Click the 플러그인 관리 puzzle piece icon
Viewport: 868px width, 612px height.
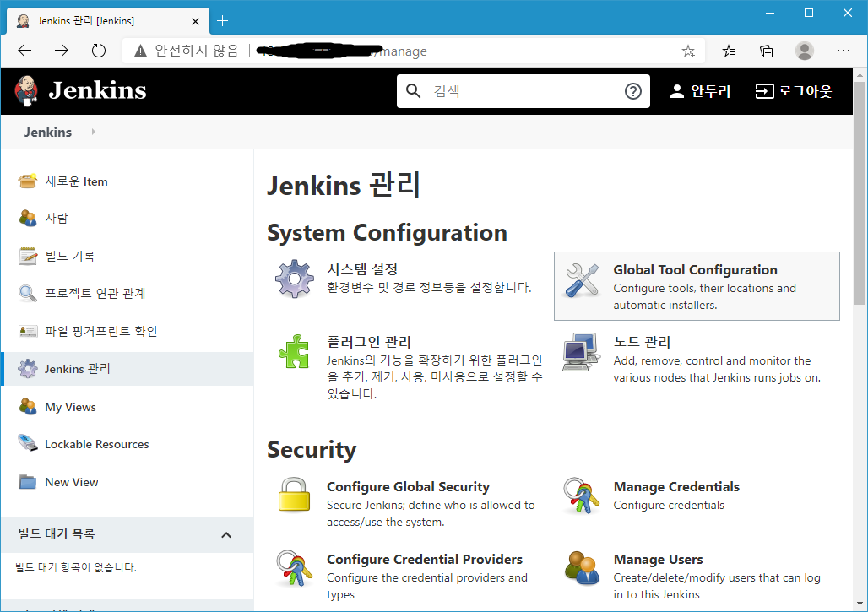click(295, 351)
